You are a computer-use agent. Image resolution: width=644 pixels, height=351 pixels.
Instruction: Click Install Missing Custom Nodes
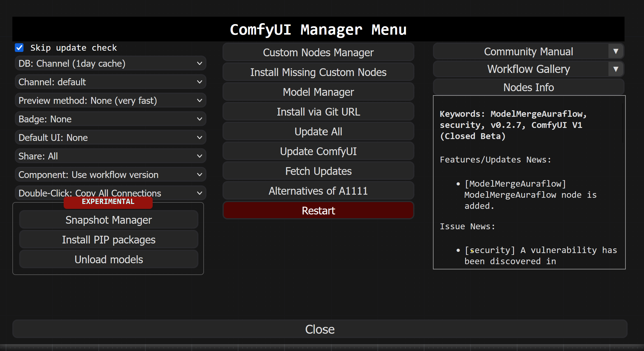pos(318,72)
